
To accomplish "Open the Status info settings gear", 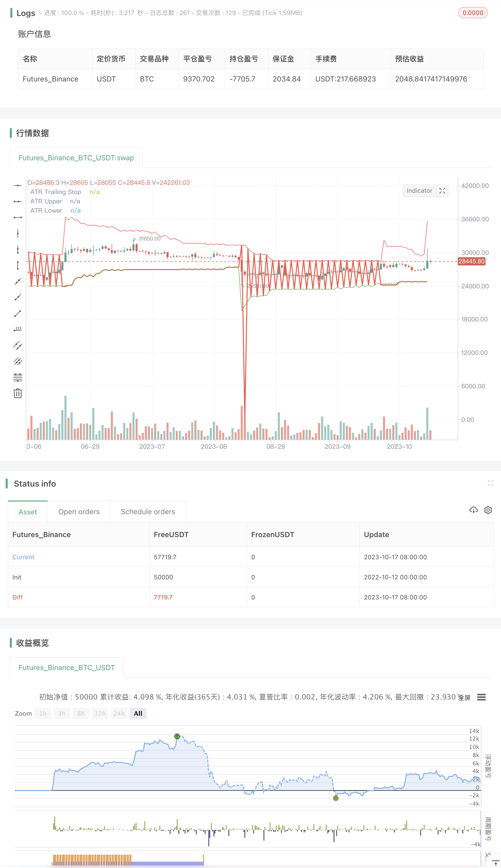I will click(x=488, y=510).
